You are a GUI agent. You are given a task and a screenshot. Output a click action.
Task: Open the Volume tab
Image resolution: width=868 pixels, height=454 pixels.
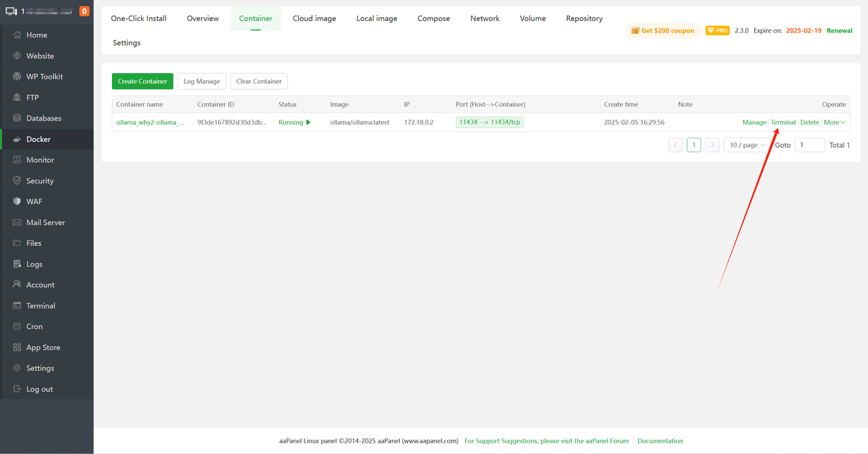coord(533,18)
